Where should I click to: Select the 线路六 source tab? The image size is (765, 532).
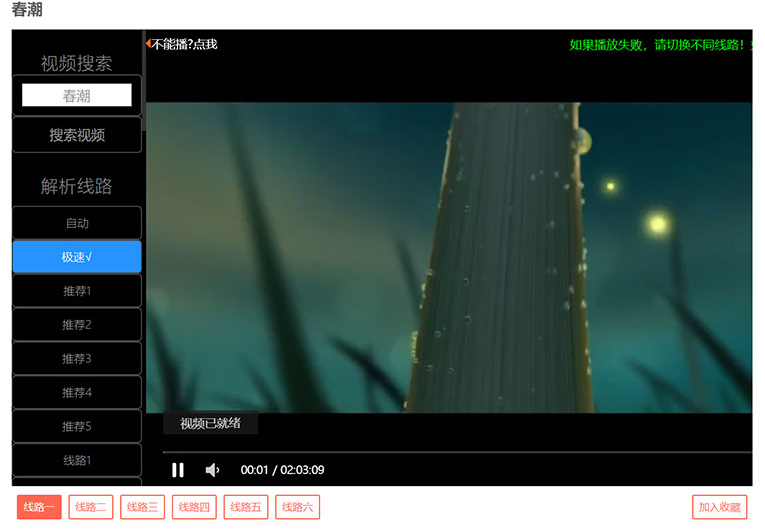tap(298, 507)
